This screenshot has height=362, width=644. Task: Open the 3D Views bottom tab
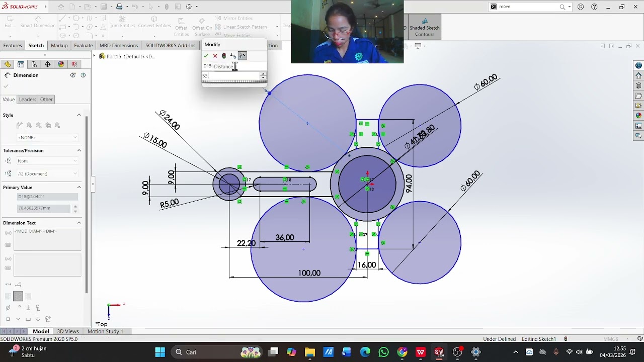[68, 331]
